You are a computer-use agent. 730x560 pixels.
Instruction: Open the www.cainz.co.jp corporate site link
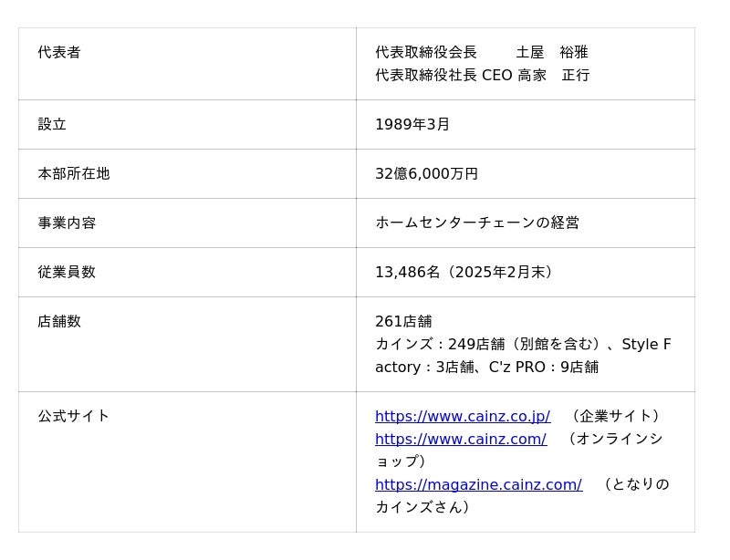(462, 416)
